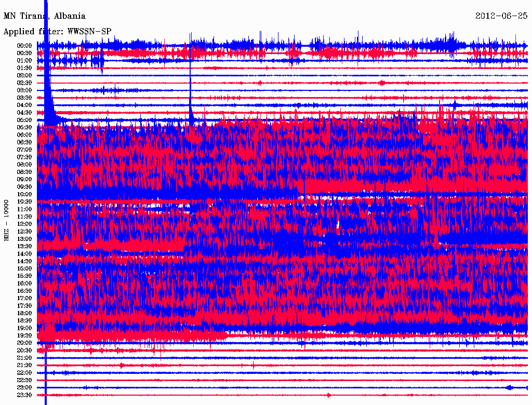Select the 04:30 time row label
Viewport: 532px width, 405px height.
(x=24, y=113)
